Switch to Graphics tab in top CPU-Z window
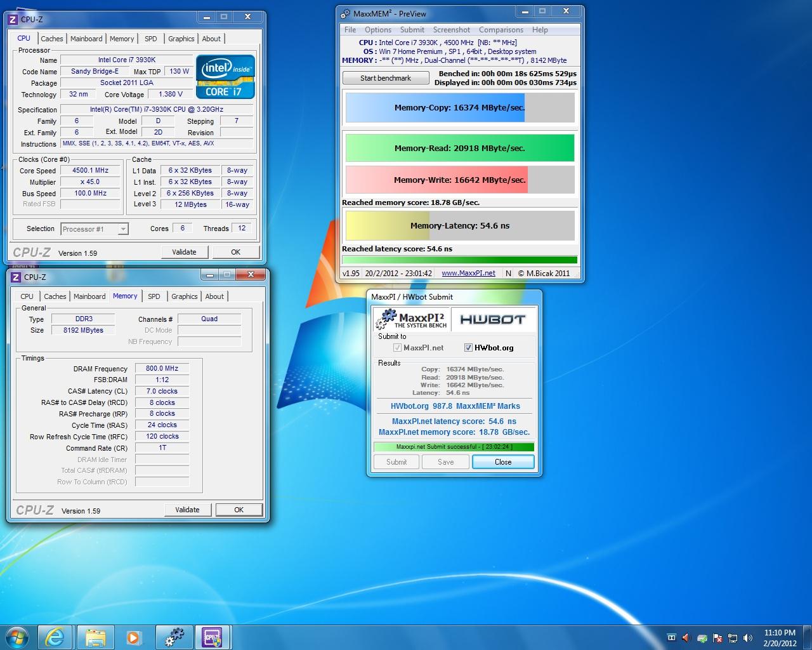Viewport: 812px width, 650px height. pyautogui.click(x=181, y=39)
